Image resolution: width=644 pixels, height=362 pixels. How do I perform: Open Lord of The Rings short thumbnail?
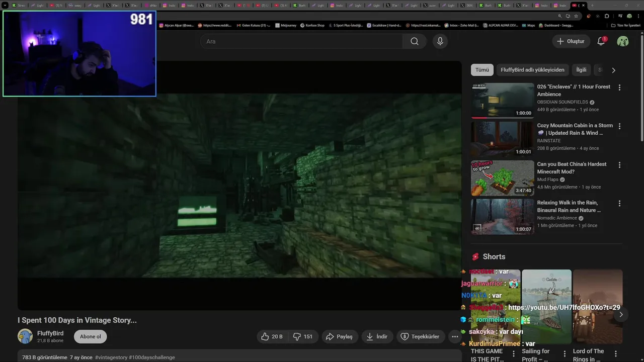pyautogui.click(x=598, y=307)
